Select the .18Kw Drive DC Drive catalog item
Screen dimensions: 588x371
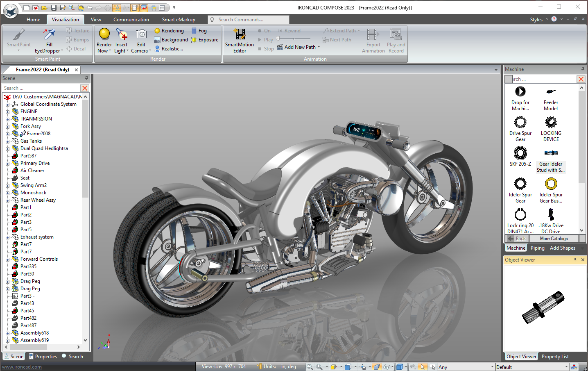pos(551,221)
